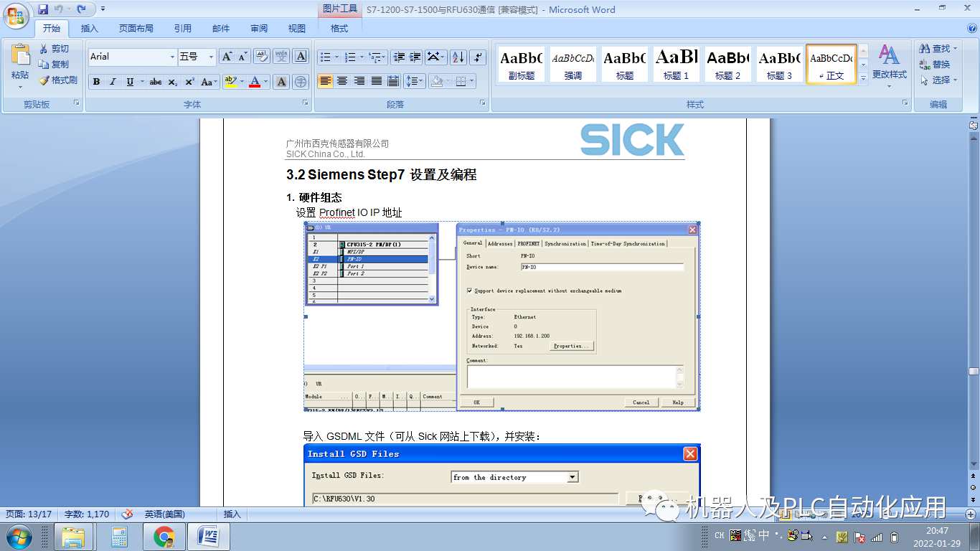Switch to the 插入 (Insert) ribbon tab
This screenshot has height=551, width=980.
click(x=90, y=29)
